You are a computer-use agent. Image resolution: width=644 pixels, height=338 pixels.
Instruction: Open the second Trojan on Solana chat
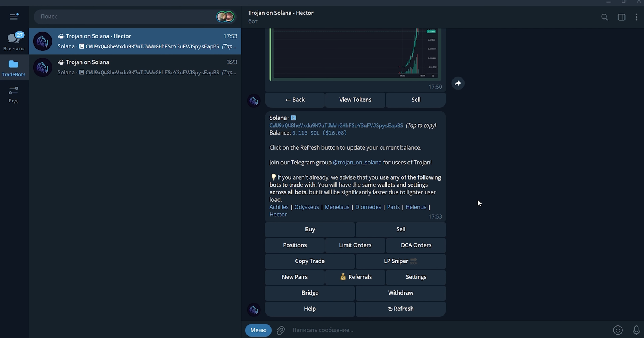coord(135,67)
